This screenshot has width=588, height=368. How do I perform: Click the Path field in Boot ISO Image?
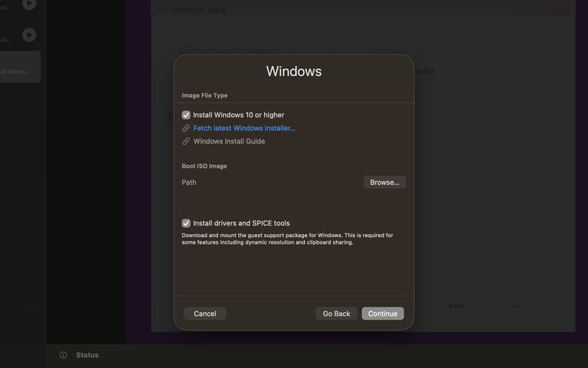(271, 182)
